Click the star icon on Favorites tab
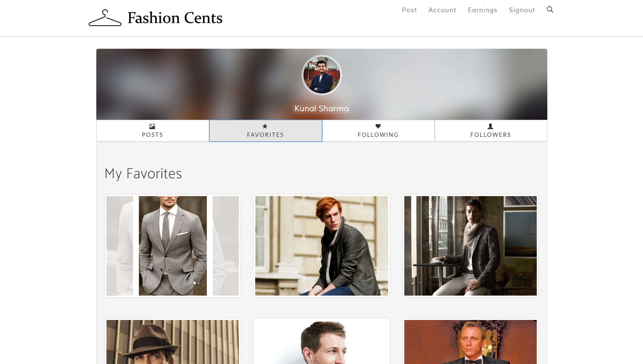This screenshot has width=643, height=364. (265, 126)
